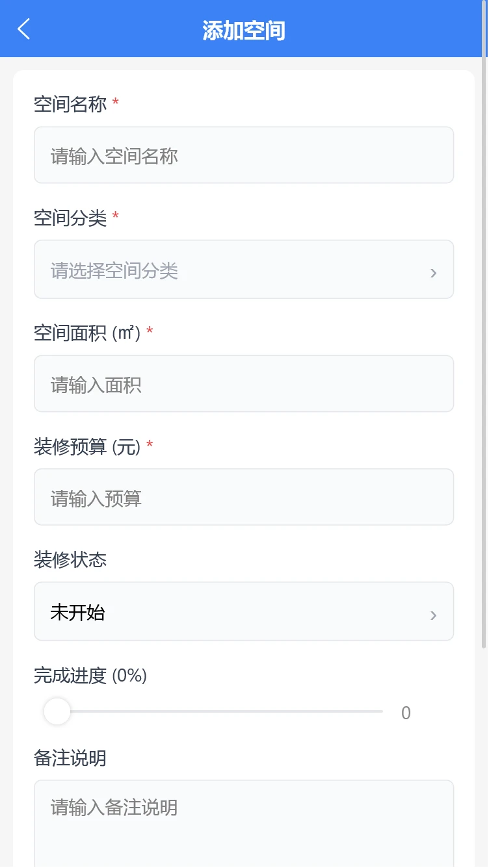Image resolution: width=489 pixels, height=868 pixels.
Task: Expand the 装修状态 dropdown showing 未开始
Action: pyautogui.click(x=244, y=611)
